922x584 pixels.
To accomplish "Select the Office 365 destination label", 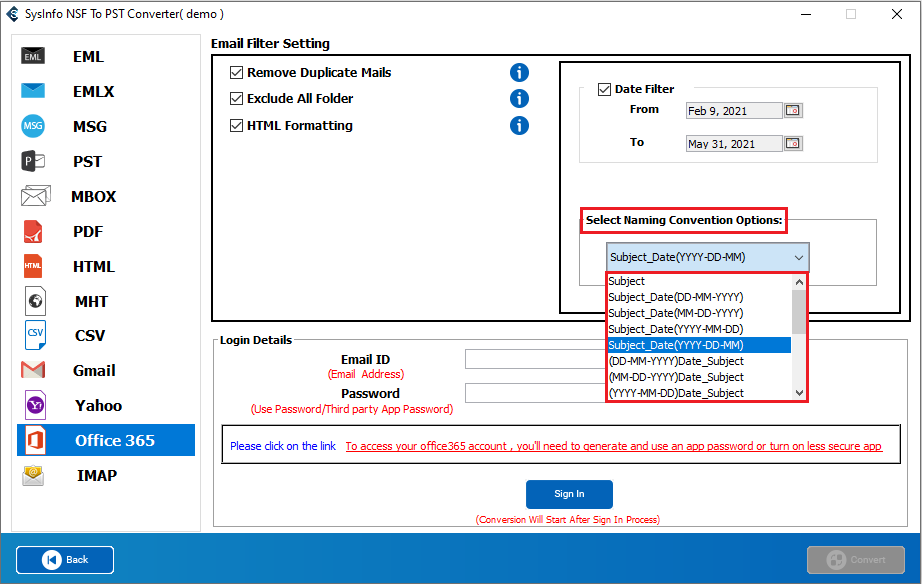I will (115, 440).
